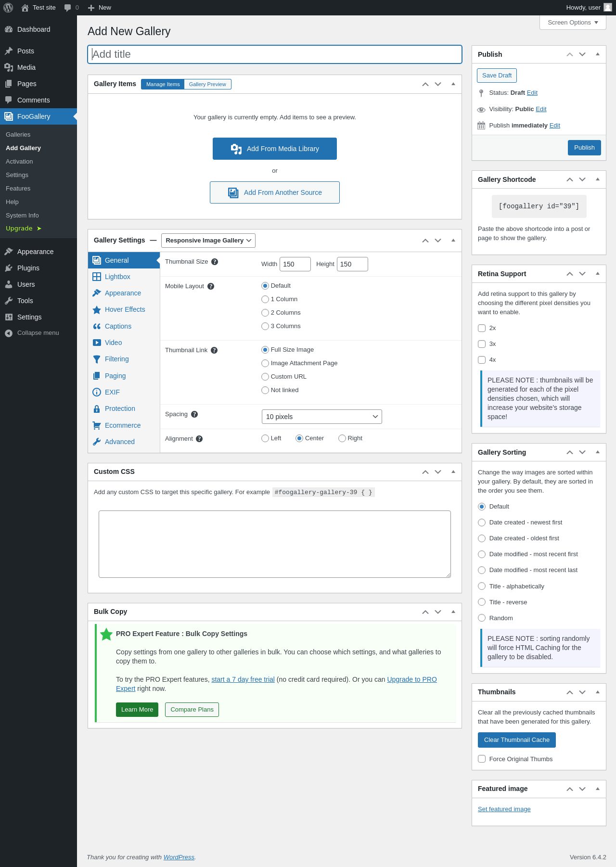
Task: Collapse the Retina Support panel
Action: [x=598, y=274]
